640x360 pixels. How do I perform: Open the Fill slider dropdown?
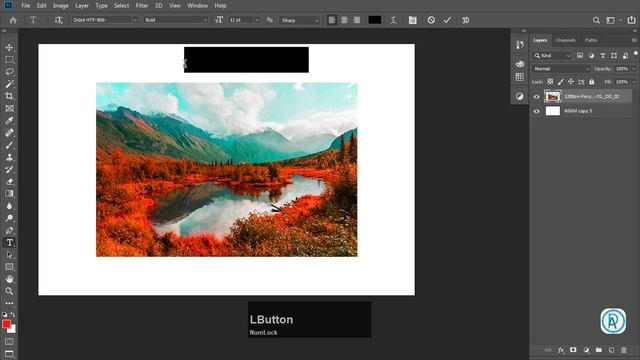(x=634, y=82)
